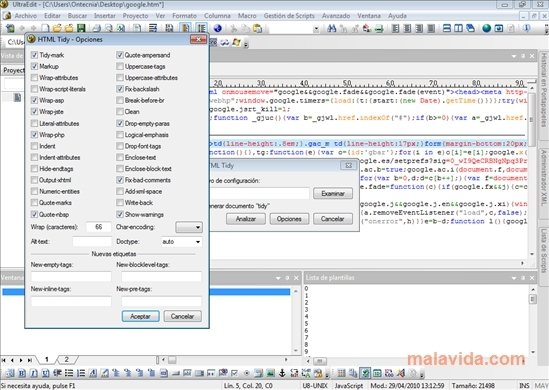Enable the Wrap-attributes checkbox
This screenshot has width=549, height=390.
pyautogui.click(x=34, y=78)
